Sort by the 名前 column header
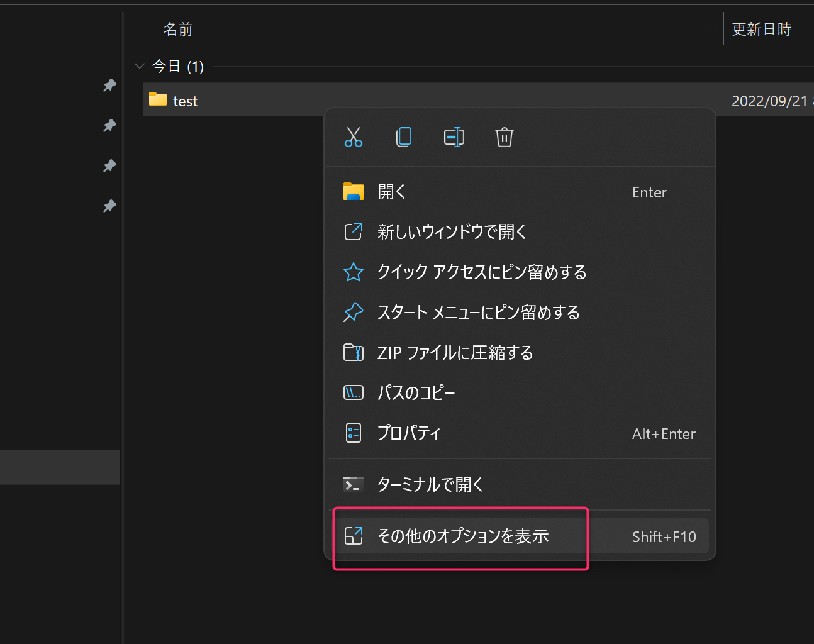Viewport: 814px width, 644px height. (x=178, y=30)
